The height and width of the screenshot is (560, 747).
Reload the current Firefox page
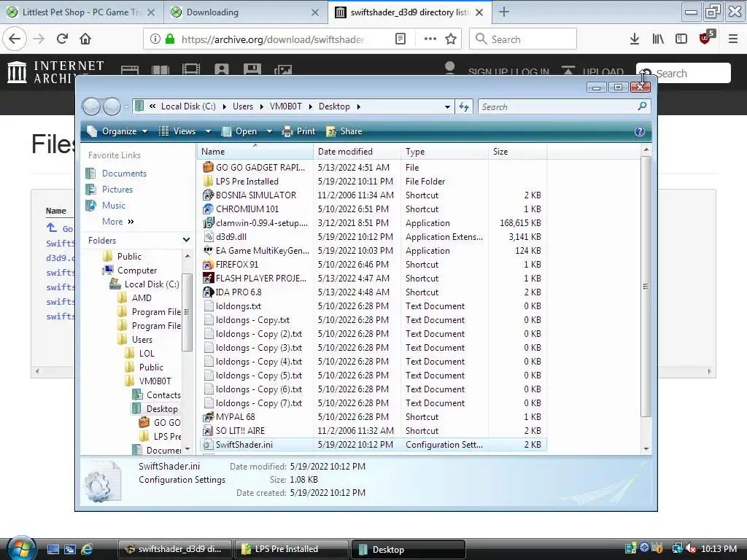pyautogui.click(x=62, y=39)
